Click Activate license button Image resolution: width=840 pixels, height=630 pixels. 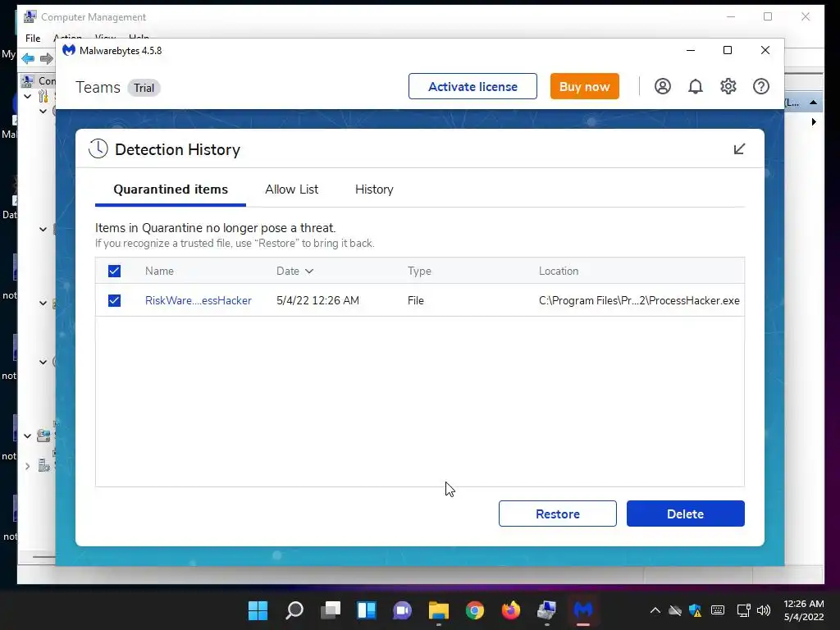[x=472, y=86]
